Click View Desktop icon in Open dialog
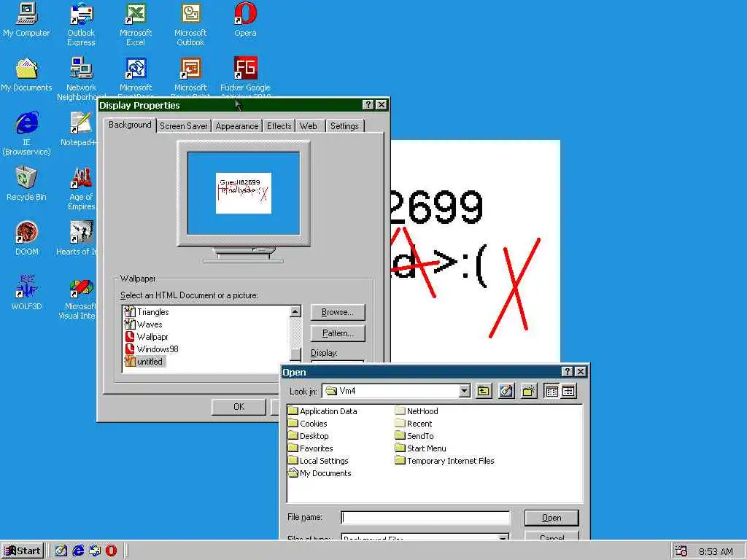747x560 pixels. tap(506, 391)
